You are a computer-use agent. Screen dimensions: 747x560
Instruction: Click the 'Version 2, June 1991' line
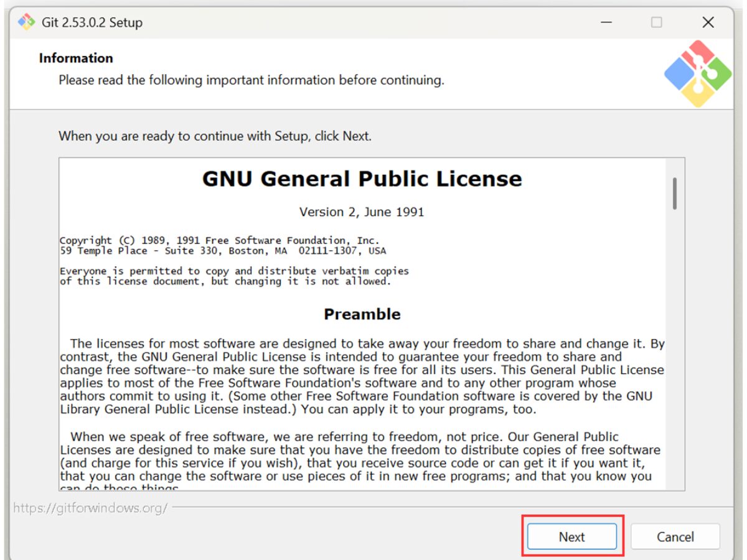(x=362, y=212)
